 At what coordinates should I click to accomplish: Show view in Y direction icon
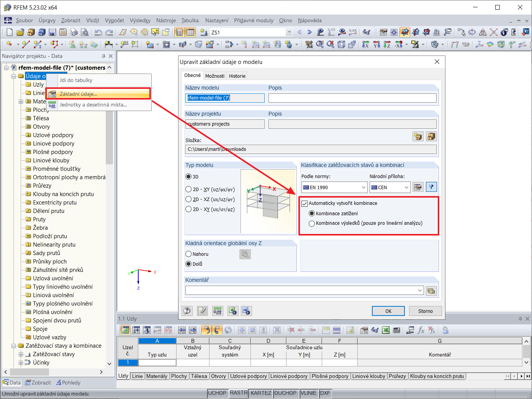[x=376, y=45]
